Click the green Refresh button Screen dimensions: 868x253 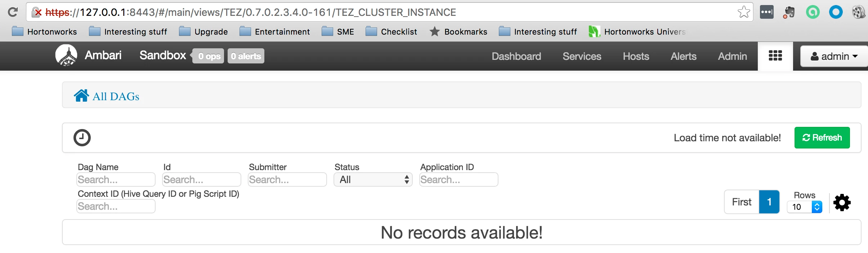click(x=822, y=138)
